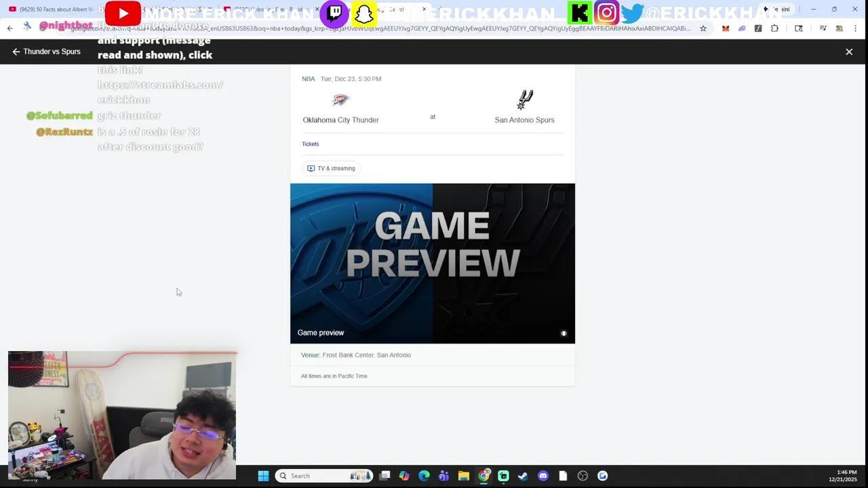Viewport: 868px width, 488px height.
Task: Open the purple extension icon in toolbar
Action: coord(742,28)
